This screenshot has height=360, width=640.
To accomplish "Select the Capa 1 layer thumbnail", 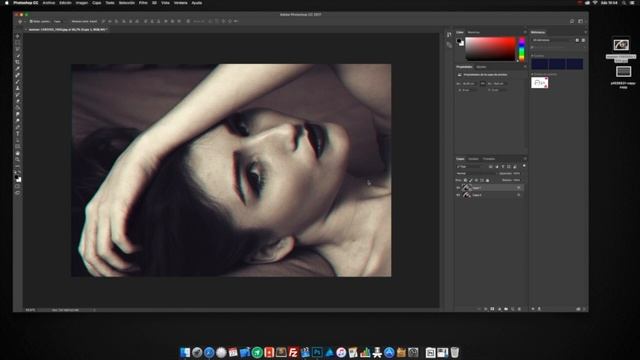I will 466,188.
